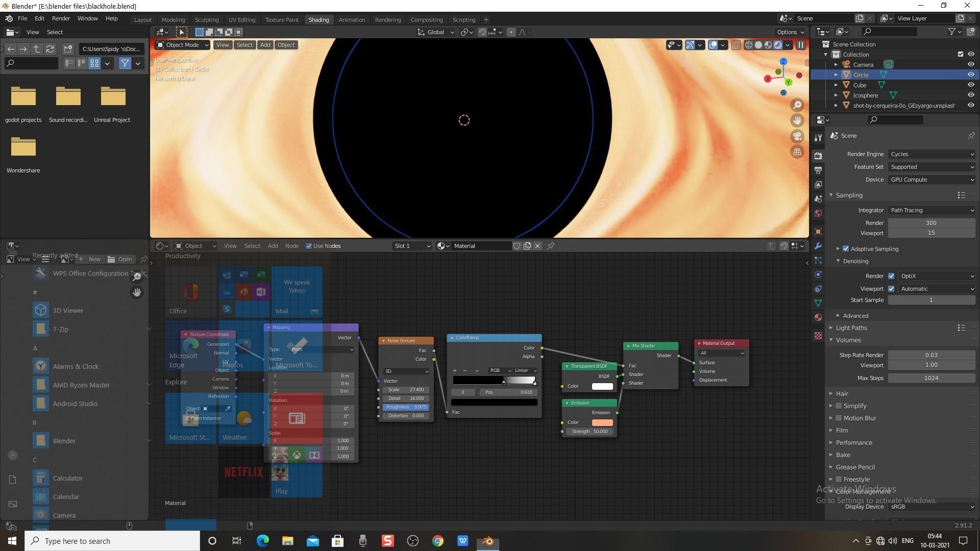This screenshot has height=551, width=980.
Task: Click the New image button
Action: (x=89, y=259)
